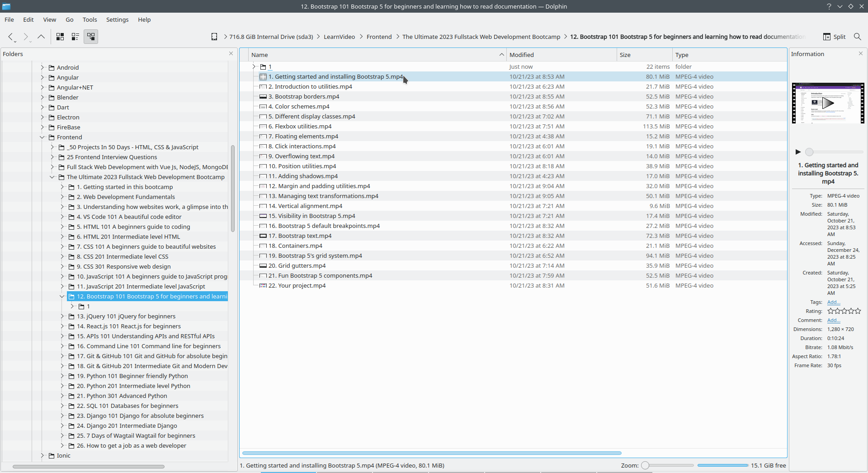
Task: Open search with the magnifier icon
Action: (x=857, y=37)
